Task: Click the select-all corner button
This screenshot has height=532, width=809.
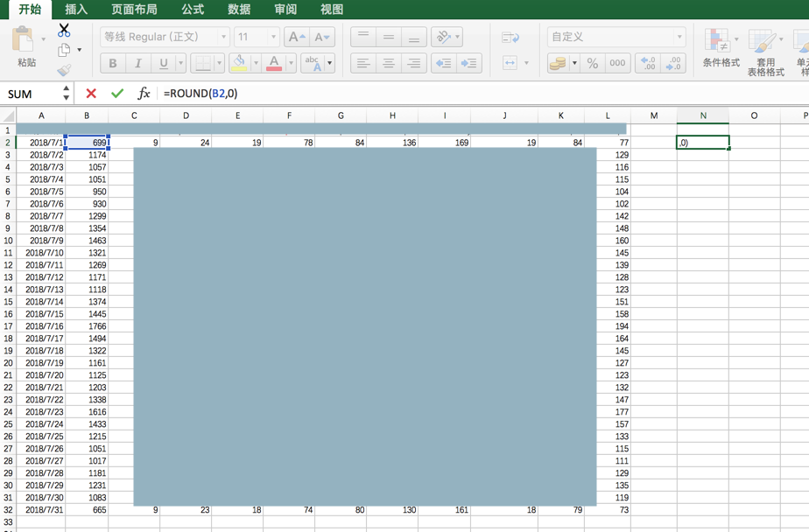Action: [x=8, y=115]
